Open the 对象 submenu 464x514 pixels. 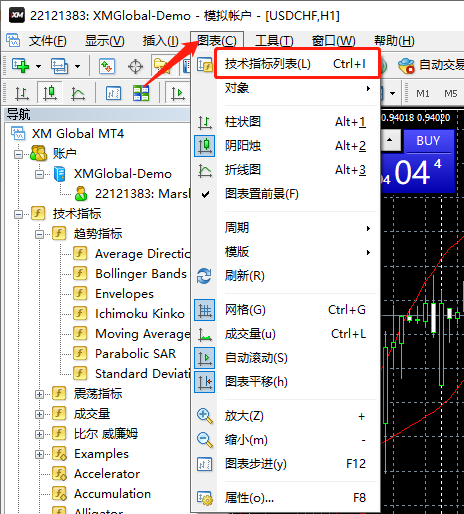click(286, 88)
